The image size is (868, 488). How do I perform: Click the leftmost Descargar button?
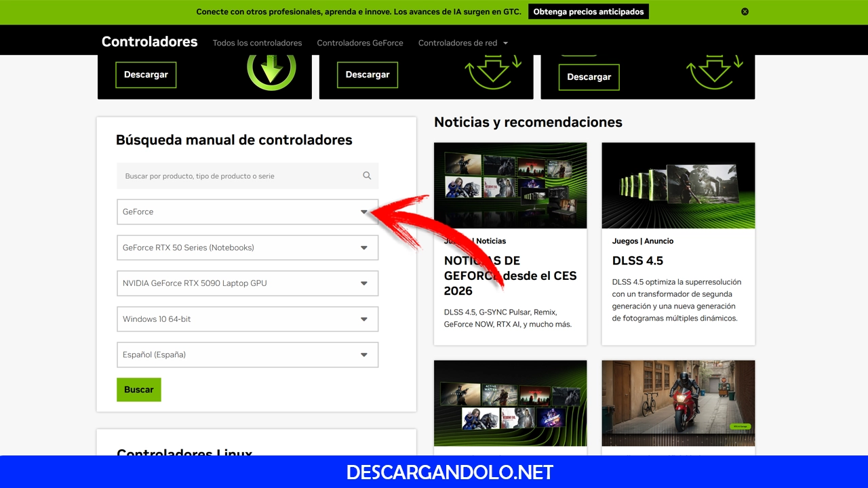click(x=146, y=75)
